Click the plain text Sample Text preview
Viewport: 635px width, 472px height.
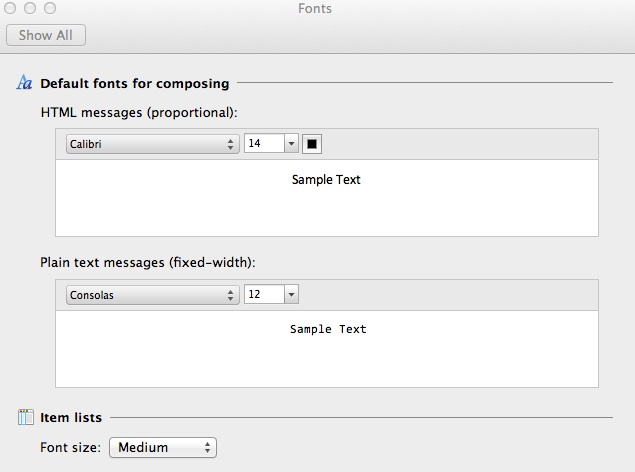click(x=328, y=329)
